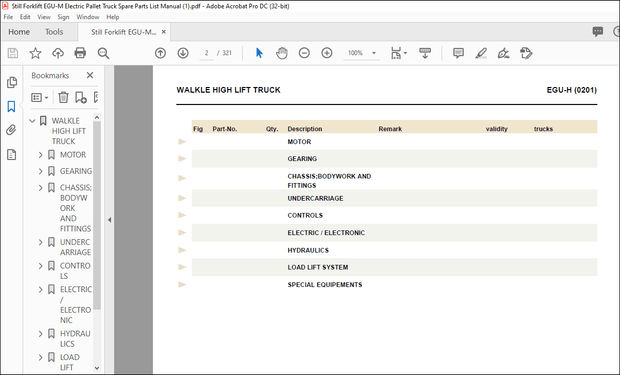Open the Attachments paperclip panel

click(11, 130)
